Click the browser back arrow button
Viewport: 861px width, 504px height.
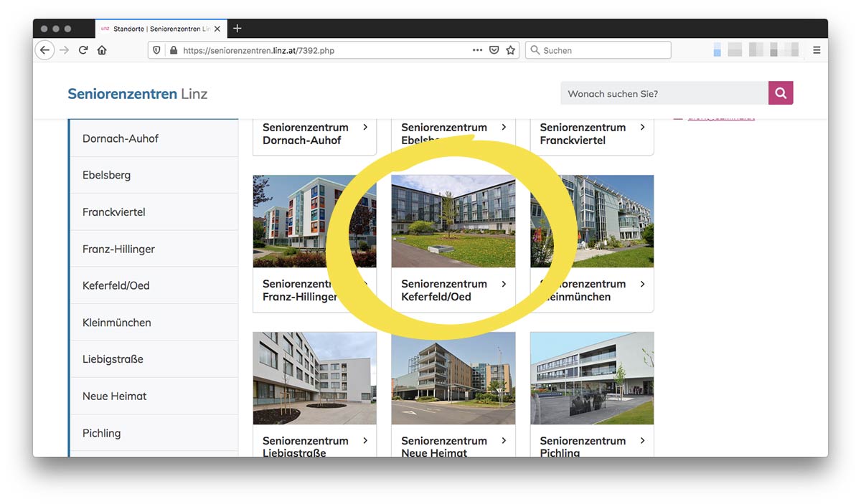(x=45, y=50)
